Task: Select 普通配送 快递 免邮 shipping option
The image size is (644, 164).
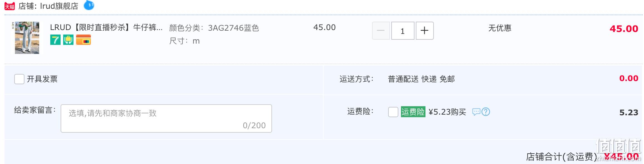Action: (x=421, y=79)
